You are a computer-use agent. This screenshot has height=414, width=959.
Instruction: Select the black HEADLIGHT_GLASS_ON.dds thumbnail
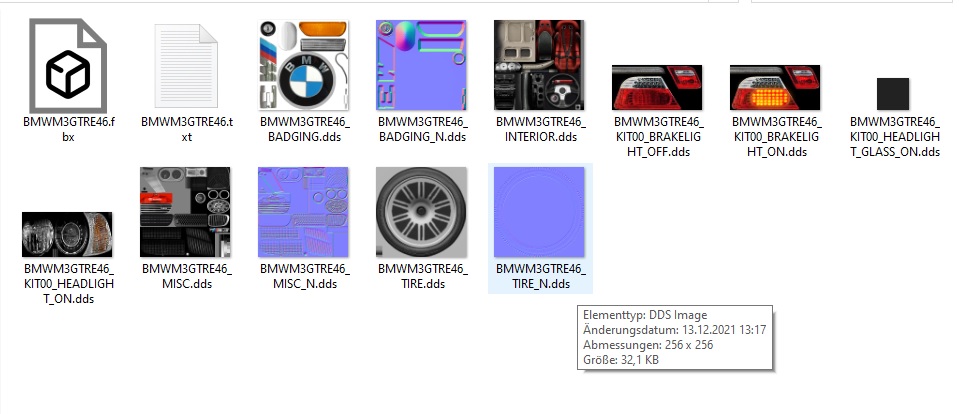(892, 94)
